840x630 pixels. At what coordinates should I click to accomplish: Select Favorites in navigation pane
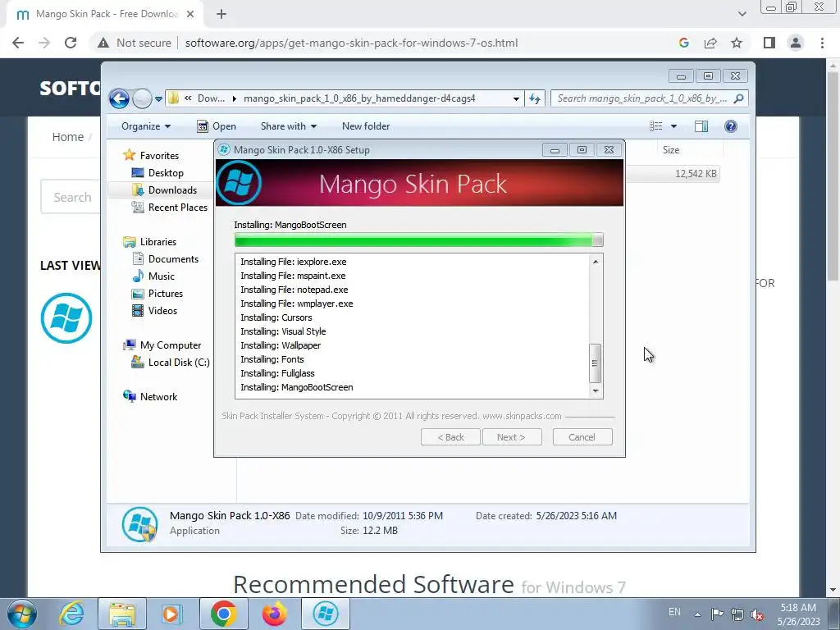point(159,155)
